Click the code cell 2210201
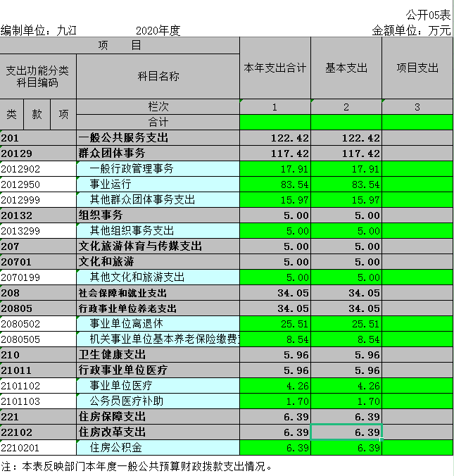The width and height of the screenshot is (454, 476). click(38, 448)
